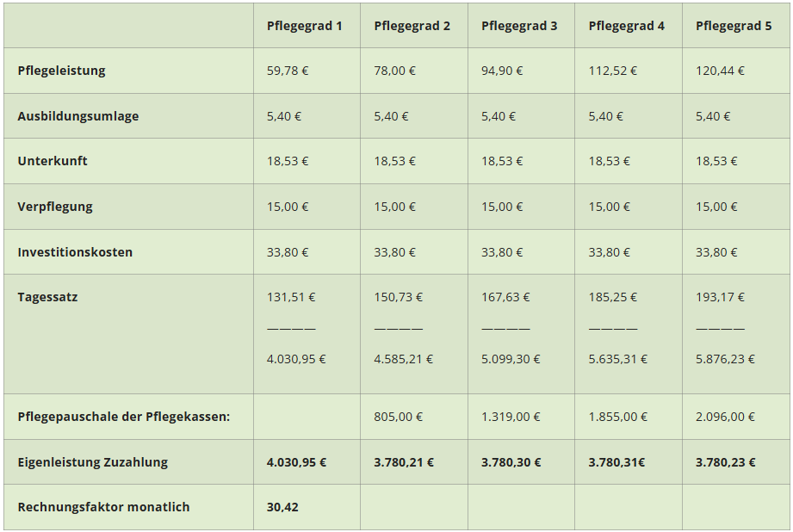The image size is (793, 532).
Task: Click the 59,78 € Pflegeleistung value
Action: coord(288,71)
